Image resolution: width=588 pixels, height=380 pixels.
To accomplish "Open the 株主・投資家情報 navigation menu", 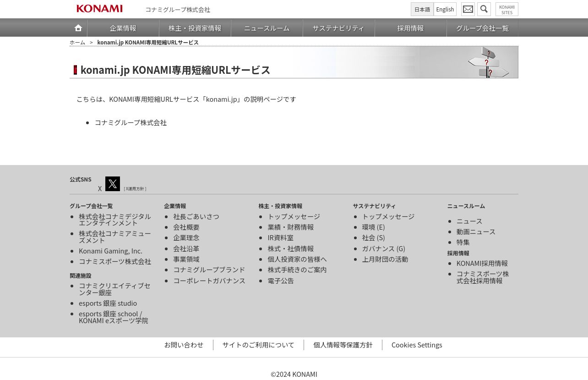I will tap(195, 28).
